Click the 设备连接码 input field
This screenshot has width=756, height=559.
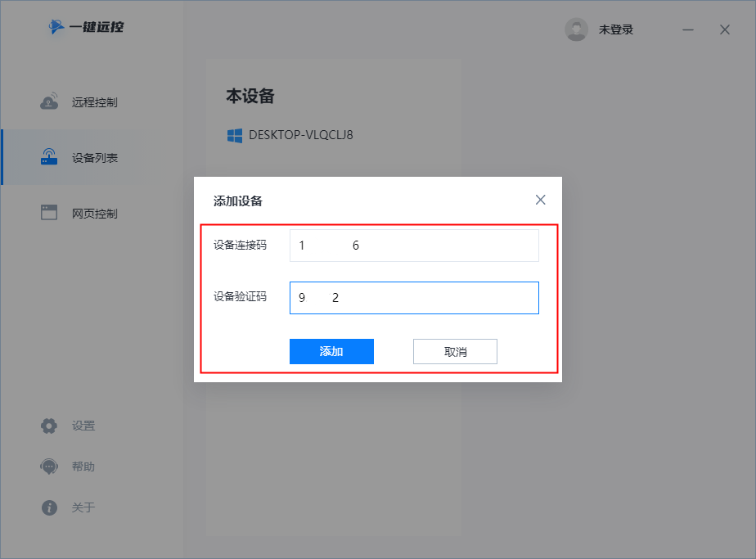(x=414, y=246)
